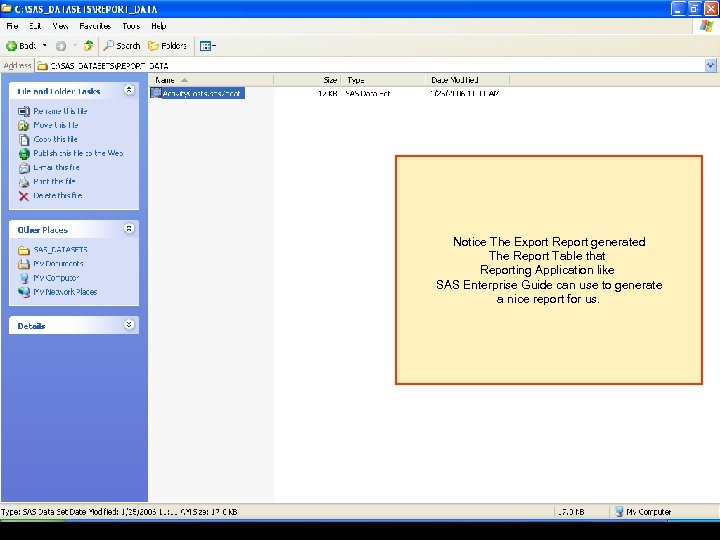
Task: Open the Favorites menu
Action: pos(95,26)
